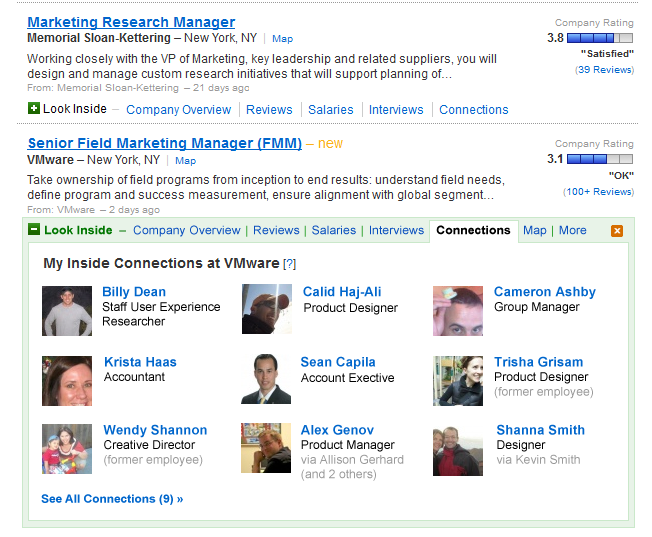
Task: Click Cameron Ashby's profile photo
Action: (458, 311)
